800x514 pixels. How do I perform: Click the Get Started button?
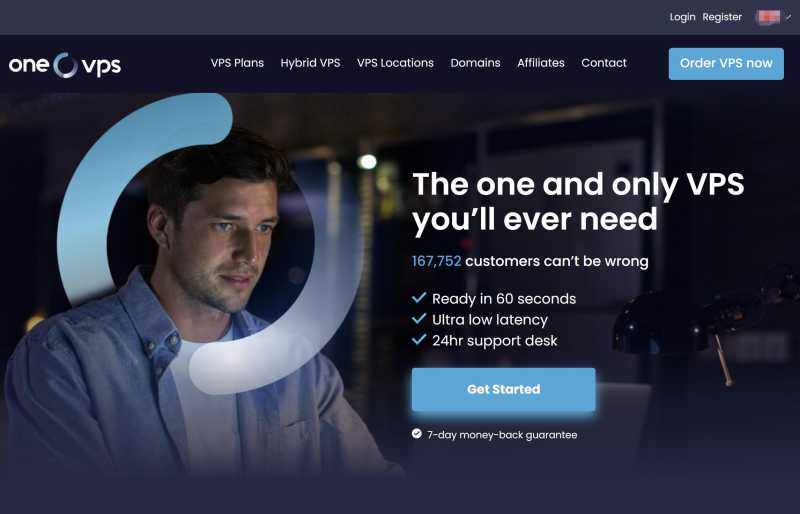(x=504, y=389)
